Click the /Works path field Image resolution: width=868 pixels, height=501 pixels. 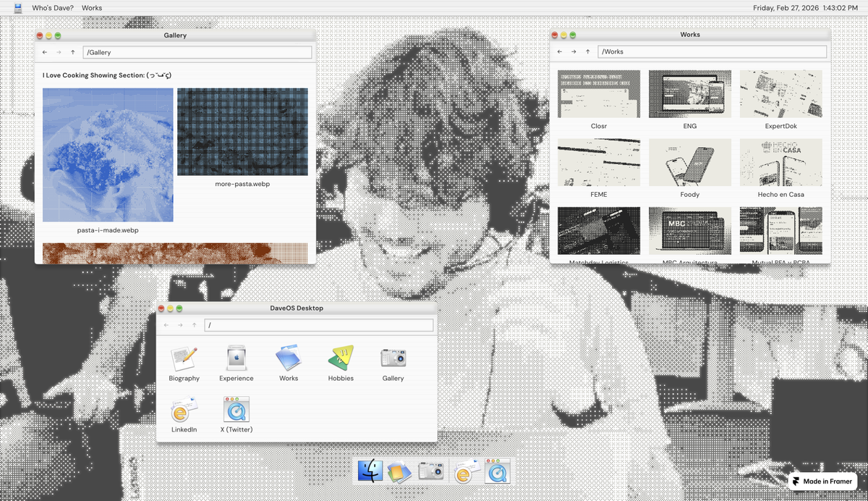pyautogui.click(x=713, y=51)
